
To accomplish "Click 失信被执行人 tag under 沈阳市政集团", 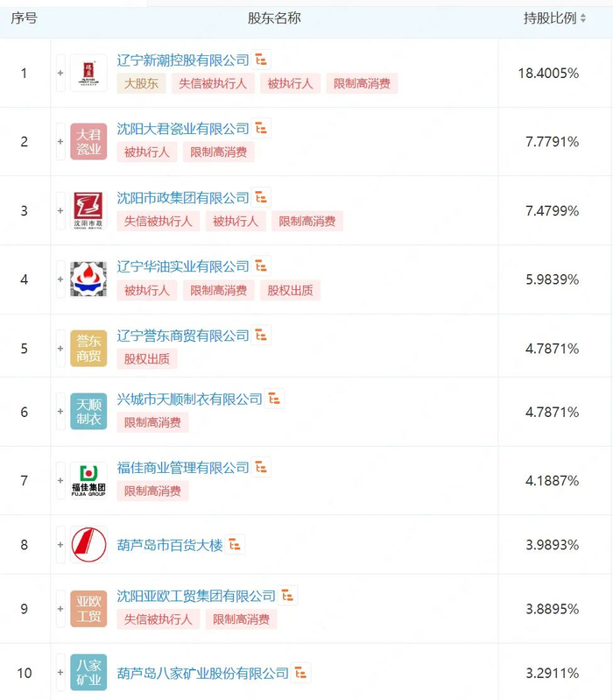I will pos(158,221).
